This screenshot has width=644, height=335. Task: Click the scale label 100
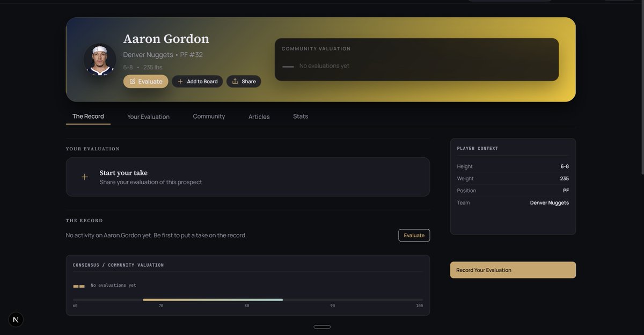click(419, 306)
